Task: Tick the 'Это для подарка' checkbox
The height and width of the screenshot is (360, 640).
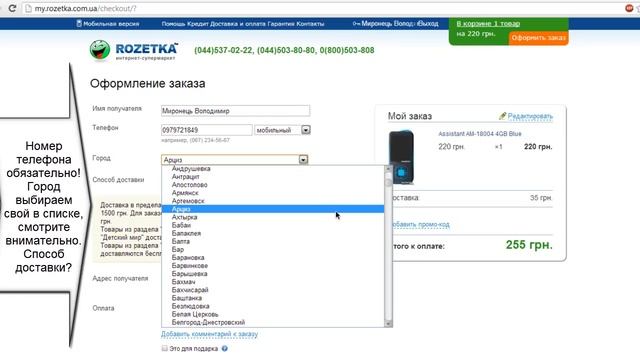Action: click(164, 348)
